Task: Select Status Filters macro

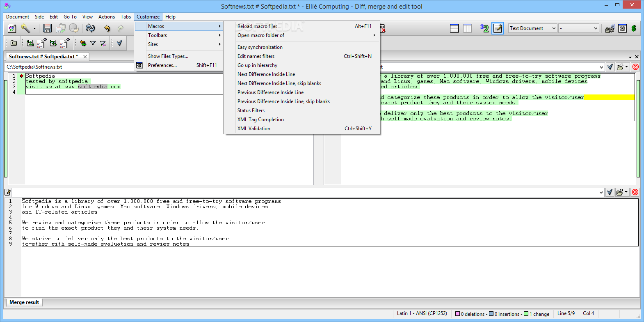Action: (x=302, y=110)
